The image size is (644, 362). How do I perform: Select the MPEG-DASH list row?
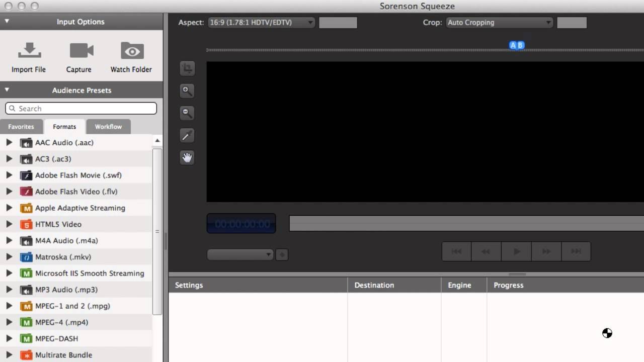coord(76,339)
